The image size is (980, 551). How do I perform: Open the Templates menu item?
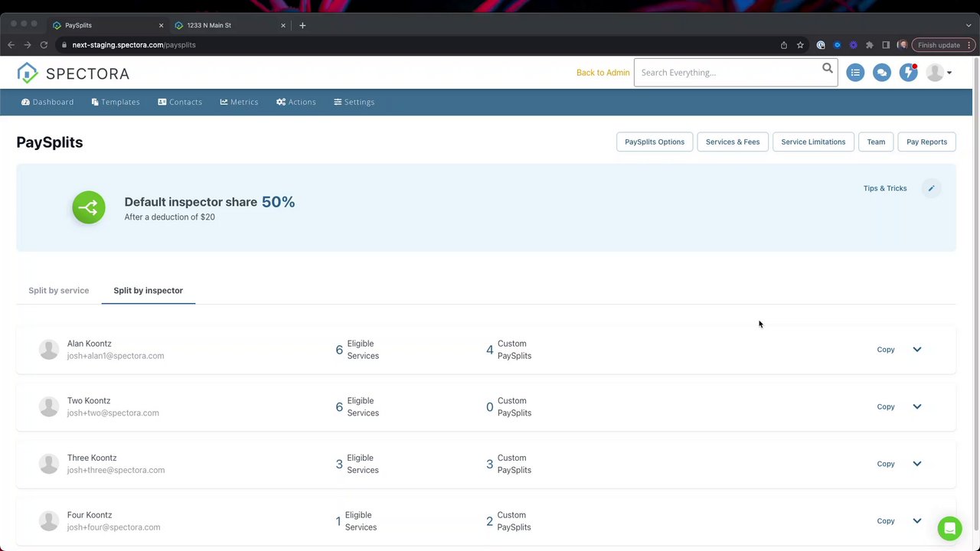[116, 102]
